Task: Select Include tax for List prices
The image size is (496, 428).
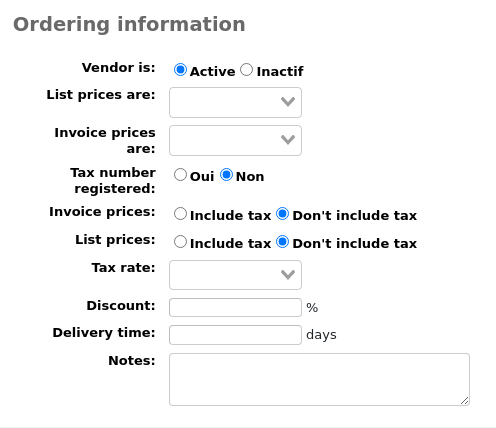Action: click(180, 242)
